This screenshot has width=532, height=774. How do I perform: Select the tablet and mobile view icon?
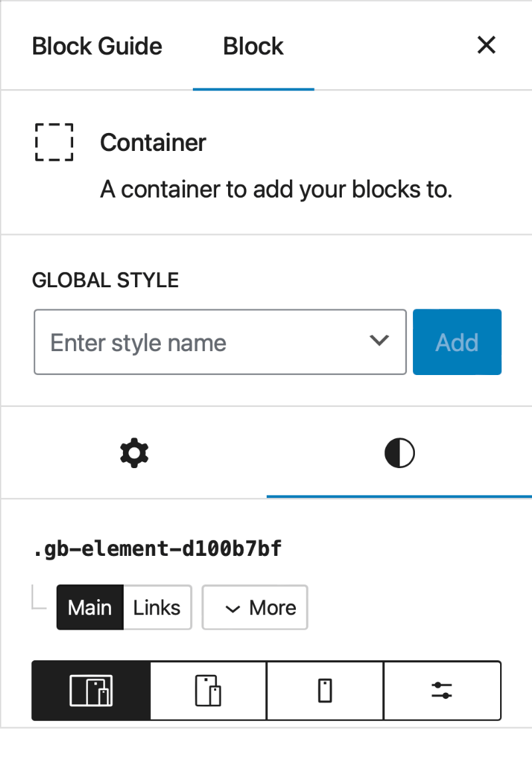208,690
